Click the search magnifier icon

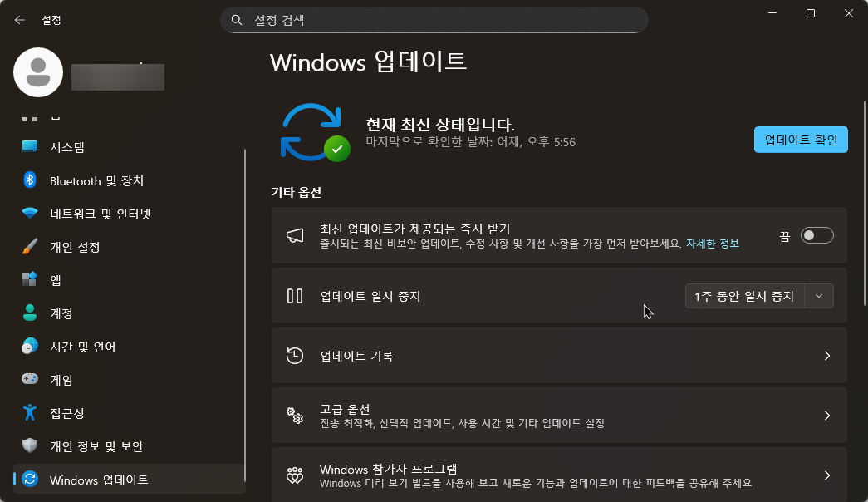click(237, 20)
